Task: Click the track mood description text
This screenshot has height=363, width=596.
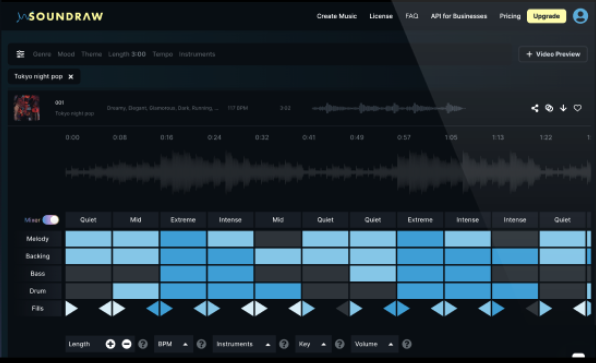Action: (163, 108)
